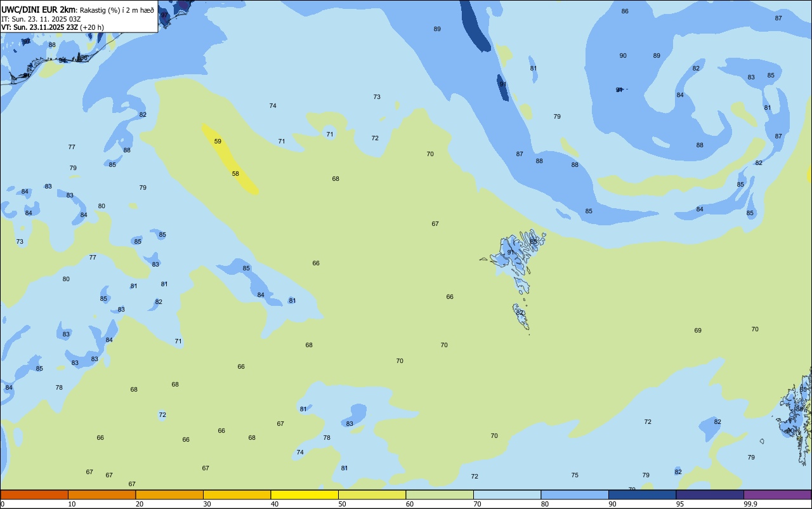Screen dimensions: 812x509
Task: Click the '30' tick label on legend
Action: [x=207, y=504]
